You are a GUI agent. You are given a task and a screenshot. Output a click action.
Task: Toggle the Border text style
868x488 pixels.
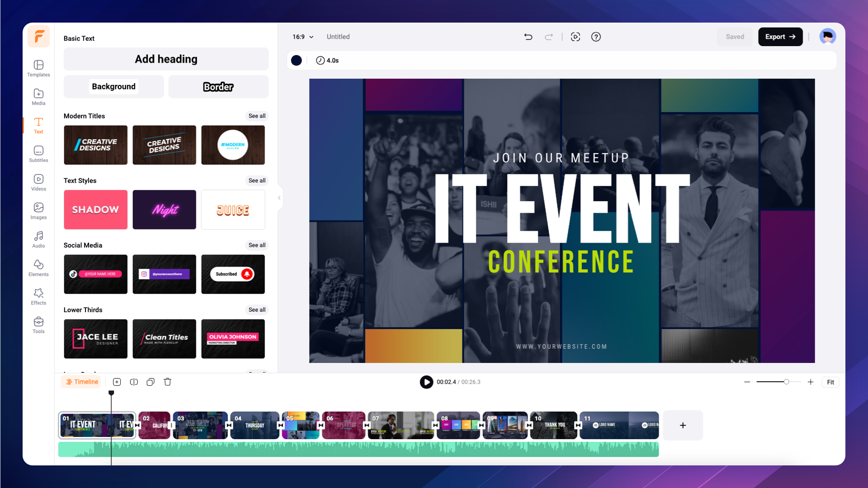(218, 86)
